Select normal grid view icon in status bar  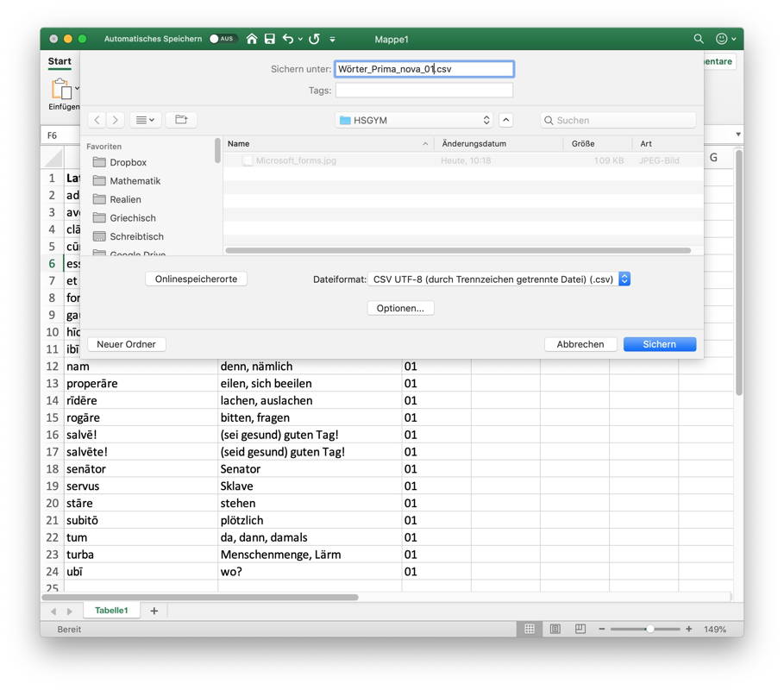[x=530, y=630]
